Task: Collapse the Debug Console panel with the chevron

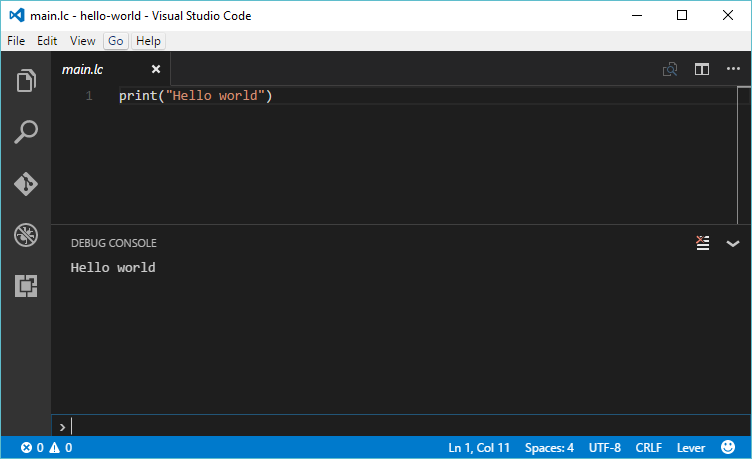Action: click(x=733, y=243)
